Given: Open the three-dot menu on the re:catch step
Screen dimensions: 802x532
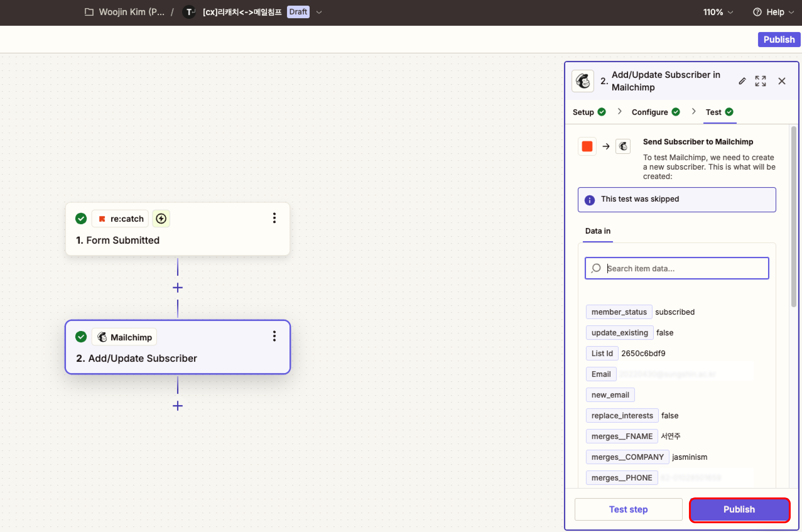Looking at the screenshot, I should 274,218.
